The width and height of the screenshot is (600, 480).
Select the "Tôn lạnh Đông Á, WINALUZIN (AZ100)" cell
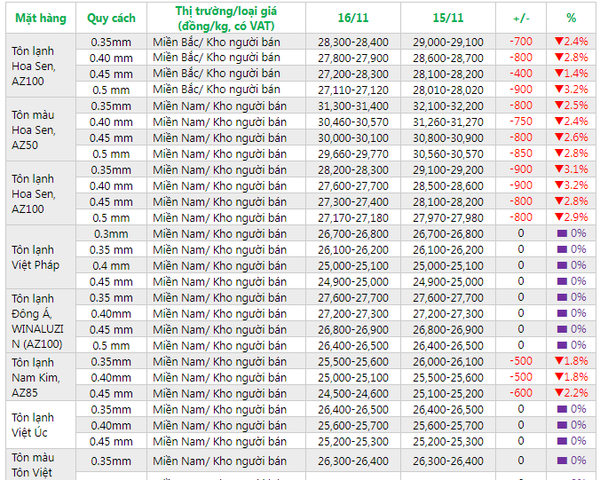41,321
